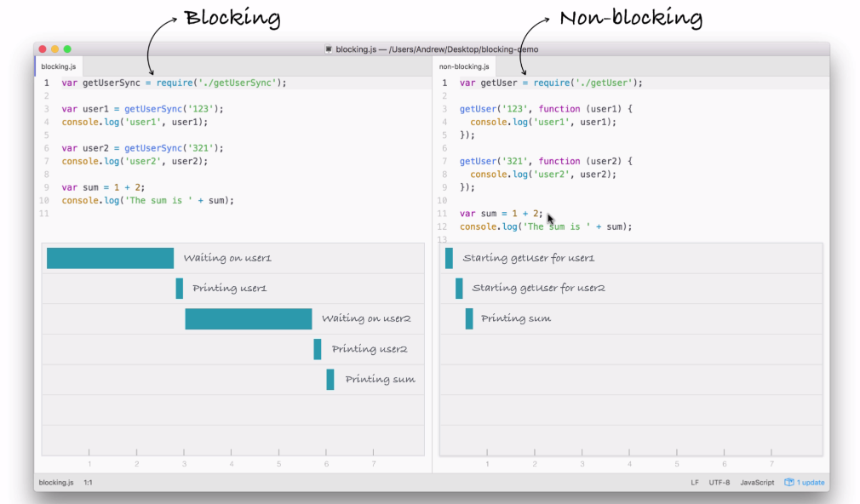Screen dimensions: 860x504
Task: Switch to the blocking.js tab
Action: (x=59, y=66)
